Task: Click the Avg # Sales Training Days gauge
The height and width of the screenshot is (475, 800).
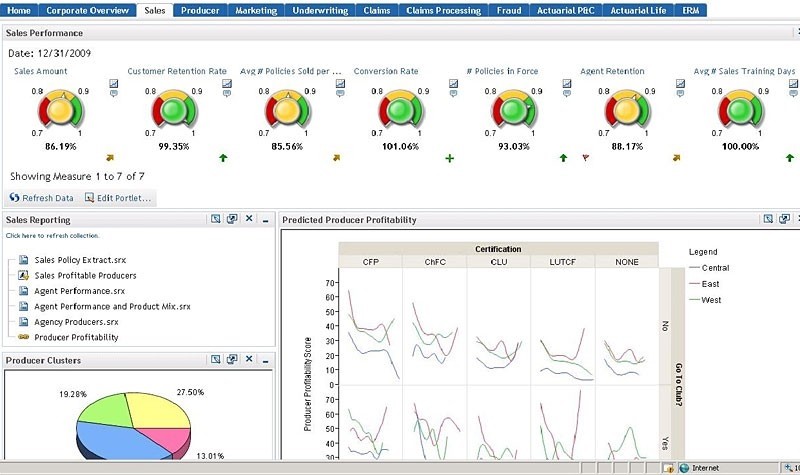Action: click(740, 109)
